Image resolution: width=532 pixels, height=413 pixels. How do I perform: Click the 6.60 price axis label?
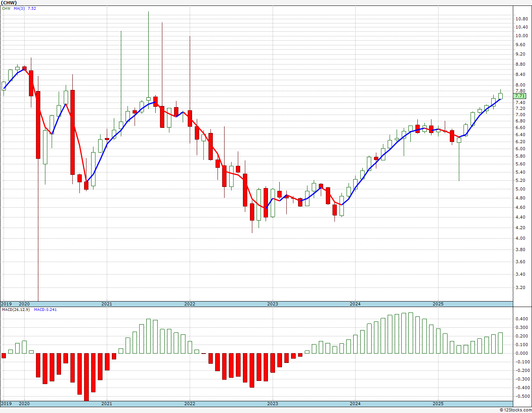click(x=520, y=127)
